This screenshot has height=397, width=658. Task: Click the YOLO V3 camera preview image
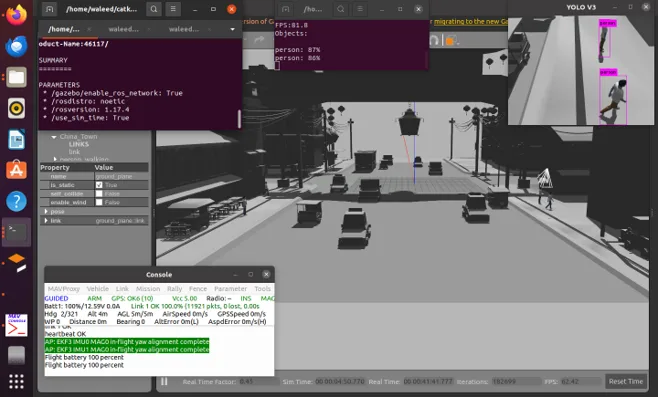581,70
